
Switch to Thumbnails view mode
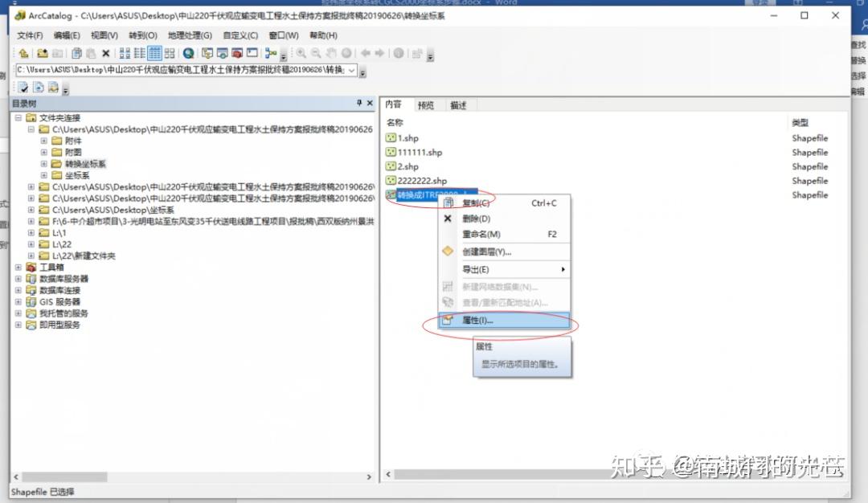pyautogui.click(x=170, y=53)
